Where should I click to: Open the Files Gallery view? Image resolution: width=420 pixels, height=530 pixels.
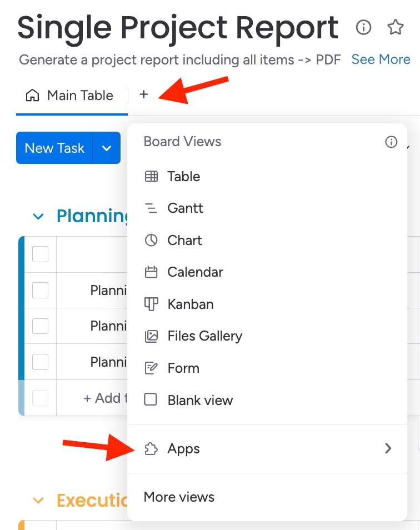204,336
